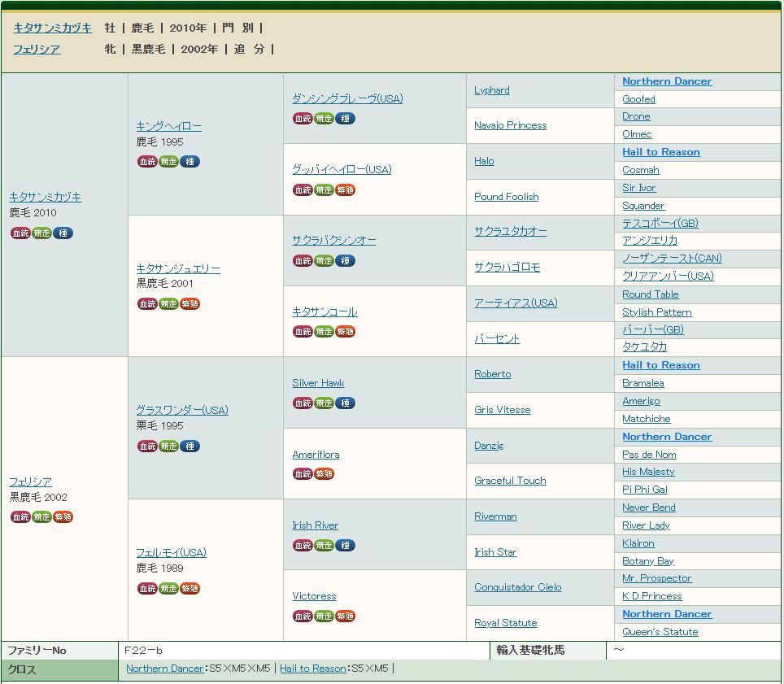The image size is (784, 684).
Task: Click the 種 icon under ダンシングブレーヴ(USA)
Action: coord(345,119)
